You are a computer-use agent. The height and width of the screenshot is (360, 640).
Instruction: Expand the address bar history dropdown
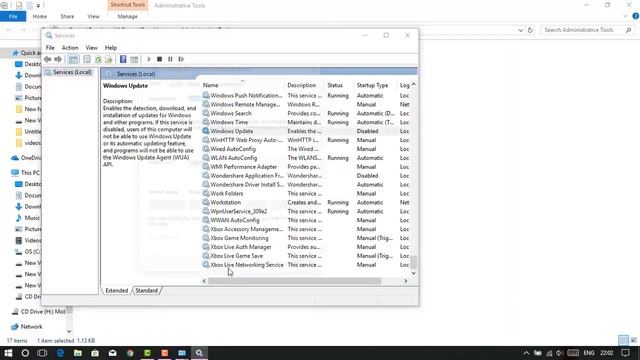(x=520, y=30)
